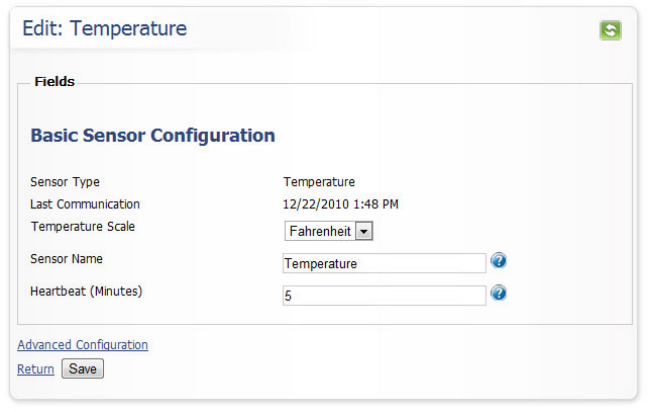Open help icon beside Sensor Name field
The image size is (648, 412).
click(x=499, y=261)
